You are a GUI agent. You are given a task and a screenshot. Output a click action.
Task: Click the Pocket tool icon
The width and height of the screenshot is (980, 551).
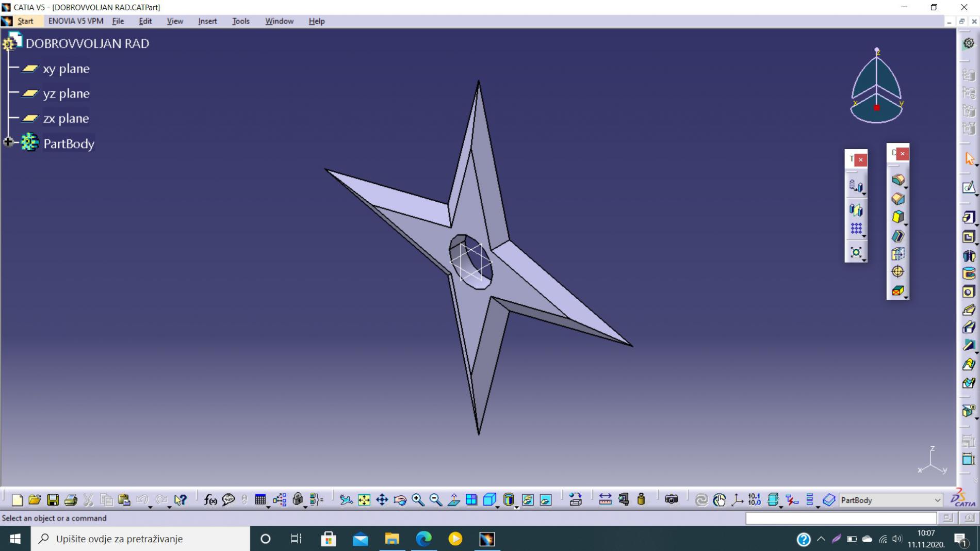(x=968, y=237)
